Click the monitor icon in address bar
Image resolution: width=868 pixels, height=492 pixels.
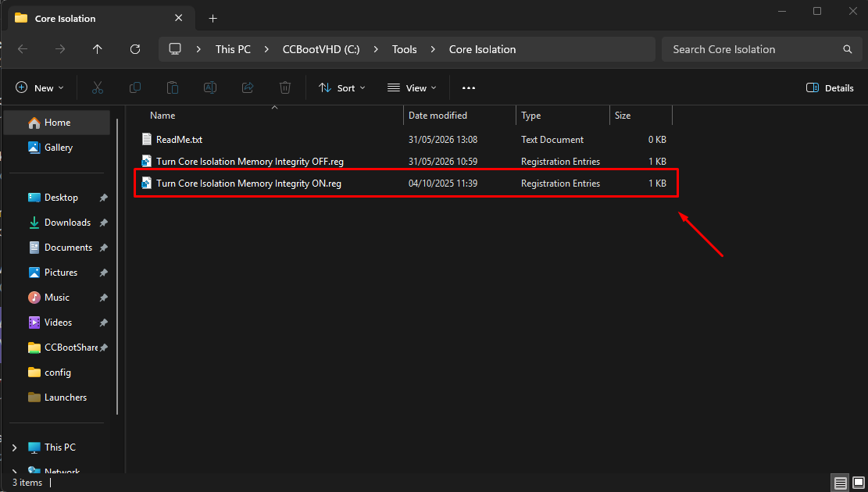(175, 48)
